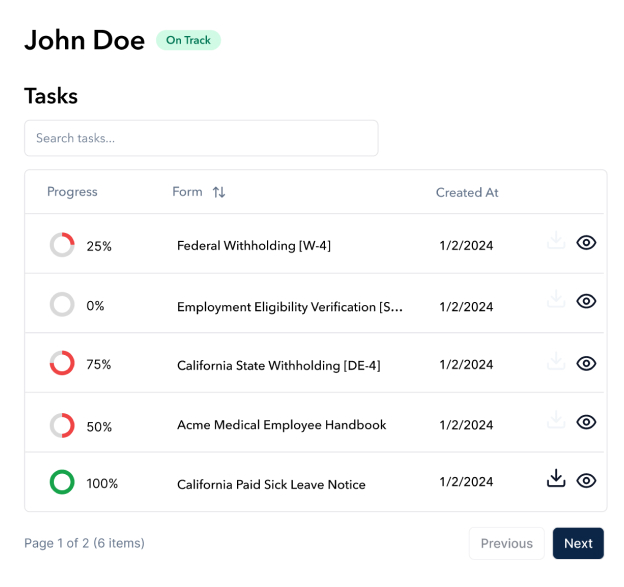This screenshot has width=624, height=587.
Task: Click the 1/2/2024 date in W-4 row
Action: tap(466, 246)
